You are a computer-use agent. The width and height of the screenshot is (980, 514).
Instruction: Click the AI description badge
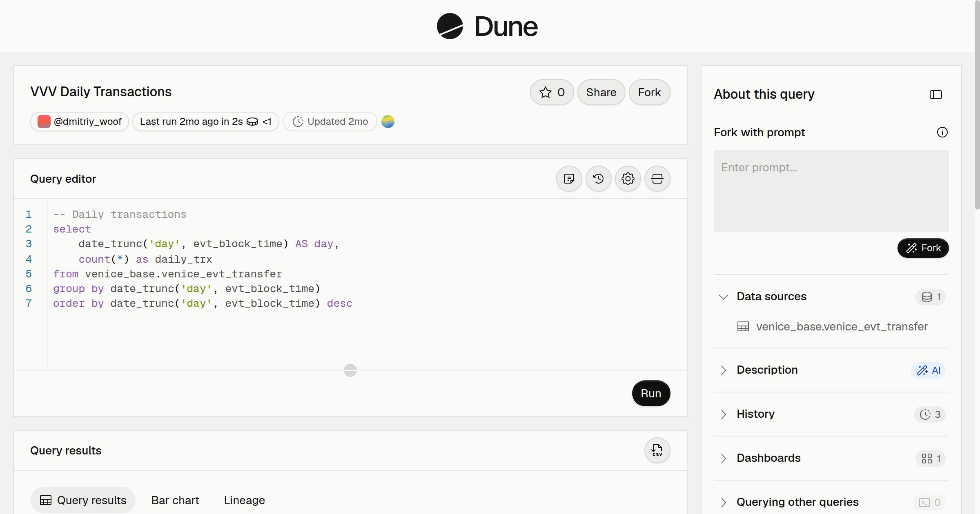pos(928,370)
